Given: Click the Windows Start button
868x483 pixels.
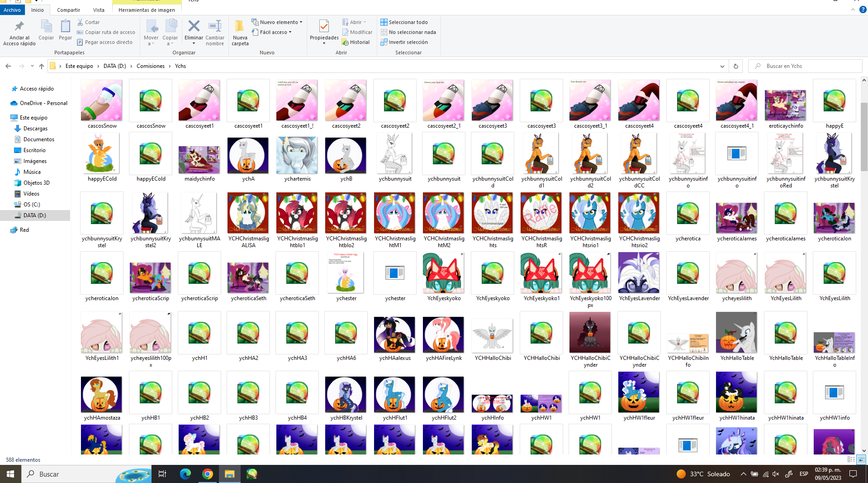Looking at the screenshot, I should pyautogui.click(x=10, y=474).
